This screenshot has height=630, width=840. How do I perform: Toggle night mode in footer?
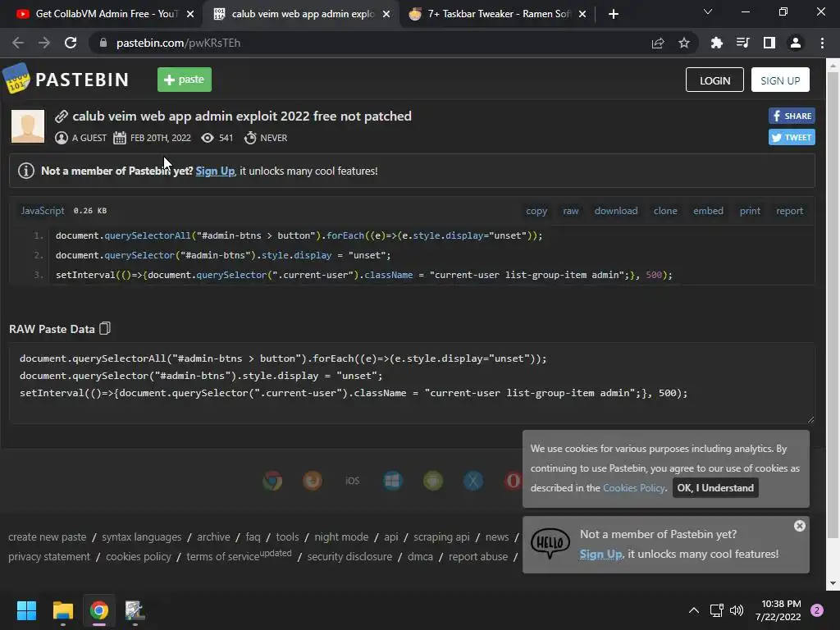[341, 536]
